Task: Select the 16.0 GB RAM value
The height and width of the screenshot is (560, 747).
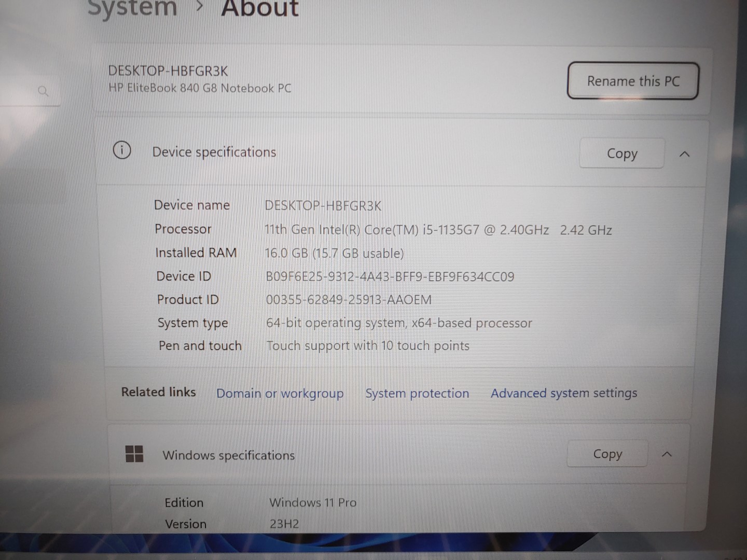Action: 334,254
